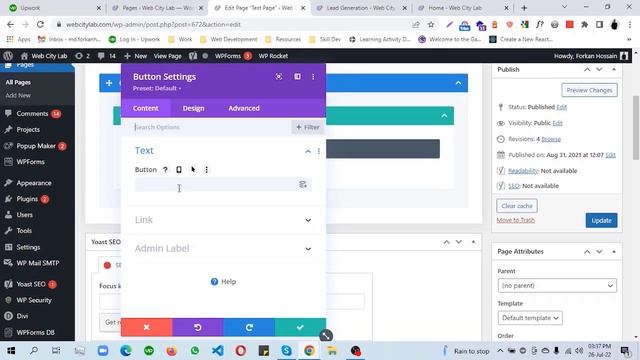Switch to the Content tab
Viewport: 640px width, 360px height.
pyautogui.click(x=146, y=108)
